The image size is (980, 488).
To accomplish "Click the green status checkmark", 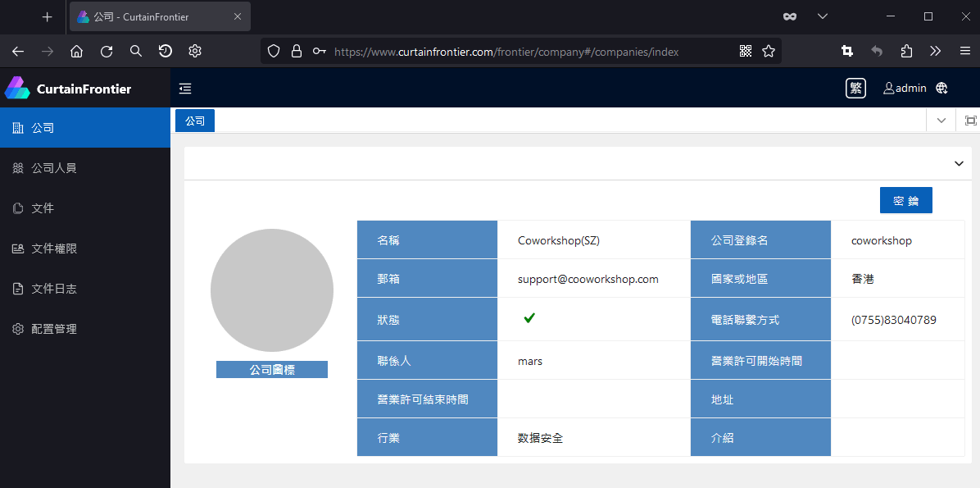I will pyautogui.click(x=529, y=318).
